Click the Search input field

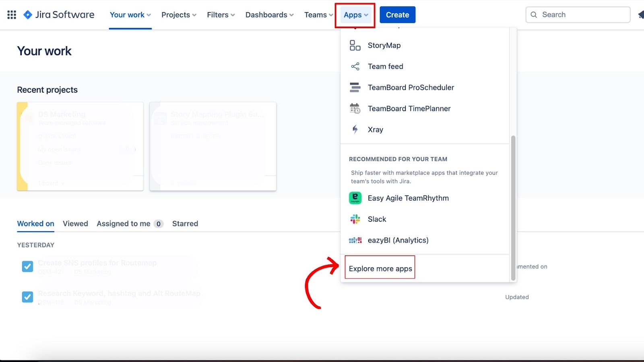tap(578, 15)
